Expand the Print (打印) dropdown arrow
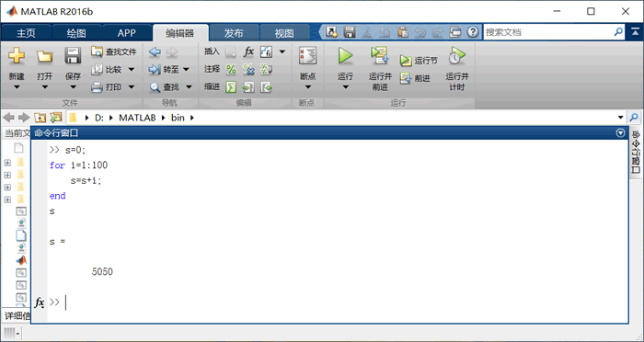Image resolution: width=644 pixels, height=342 pixels. 132,87
